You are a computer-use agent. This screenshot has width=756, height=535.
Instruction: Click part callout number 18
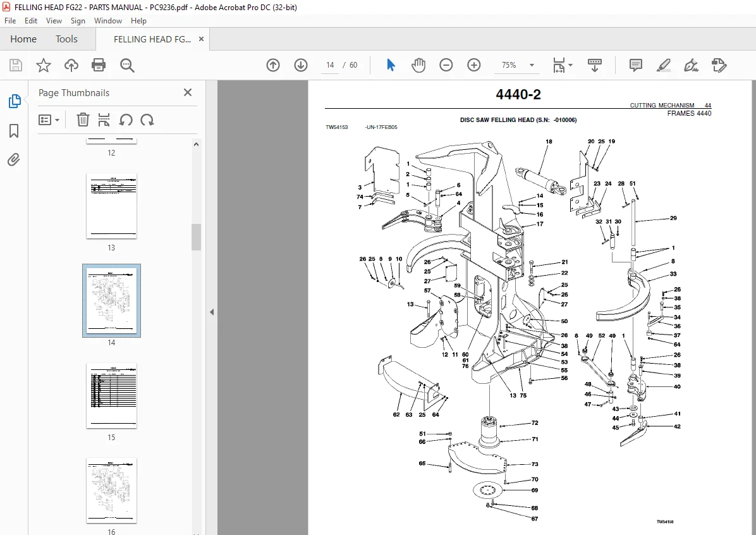(x=549, y=142)
